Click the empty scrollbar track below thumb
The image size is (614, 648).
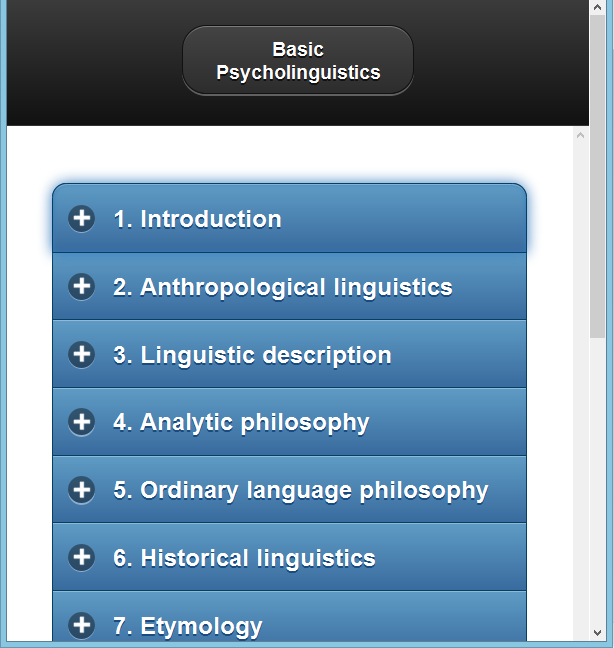[597, 480]
